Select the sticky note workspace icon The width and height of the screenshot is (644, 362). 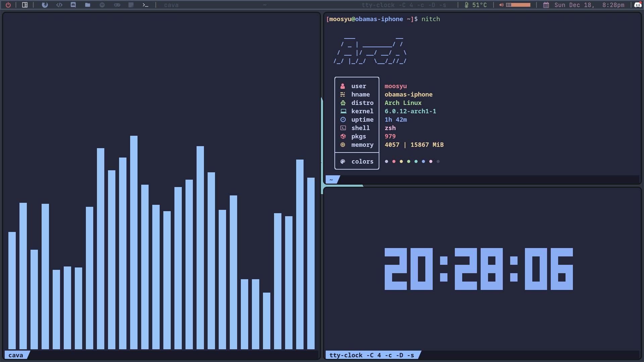[x=131, y=5]
